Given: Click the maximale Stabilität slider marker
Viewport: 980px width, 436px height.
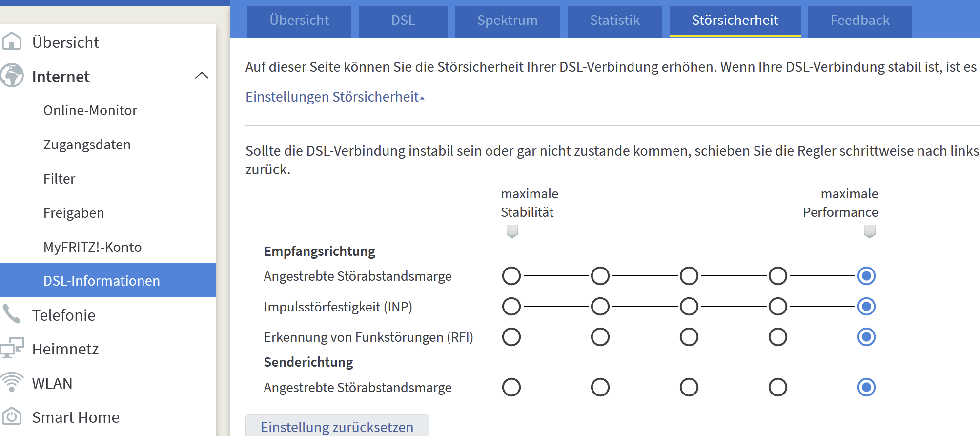Looking at the screenshot, I should 512,231.
